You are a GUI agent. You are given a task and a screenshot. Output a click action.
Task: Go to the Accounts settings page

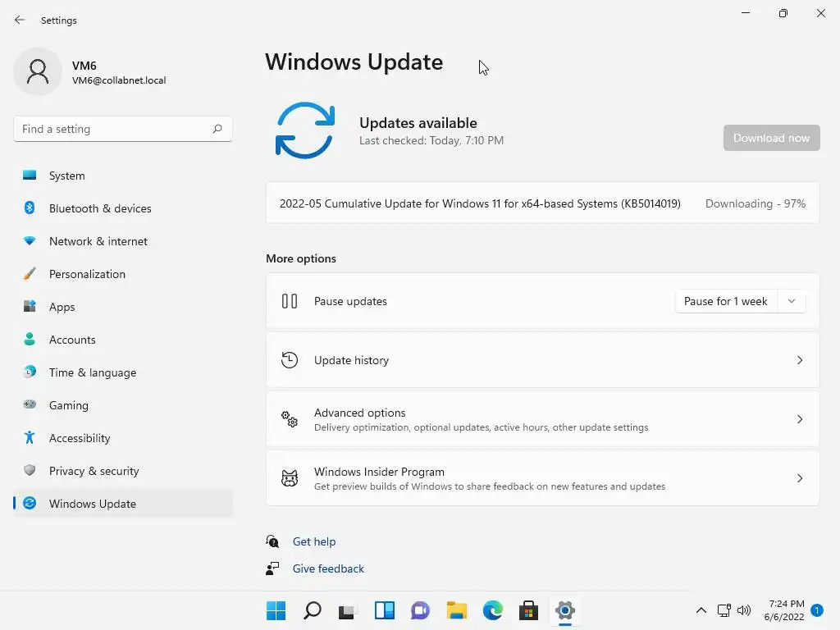[123, 339]
